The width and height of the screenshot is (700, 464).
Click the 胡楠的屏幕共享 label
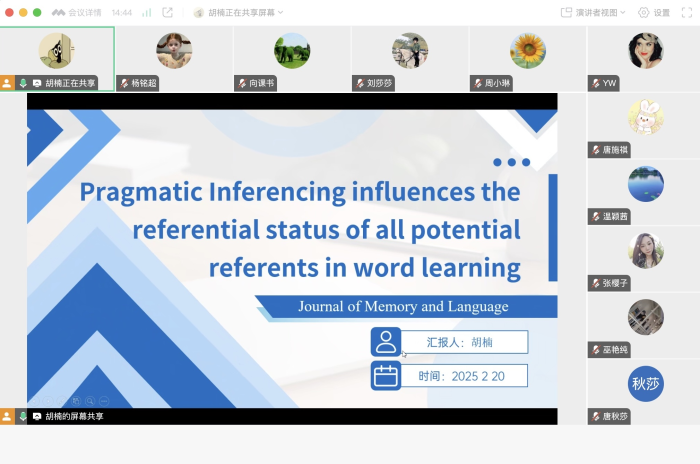(x=74, y=416)
